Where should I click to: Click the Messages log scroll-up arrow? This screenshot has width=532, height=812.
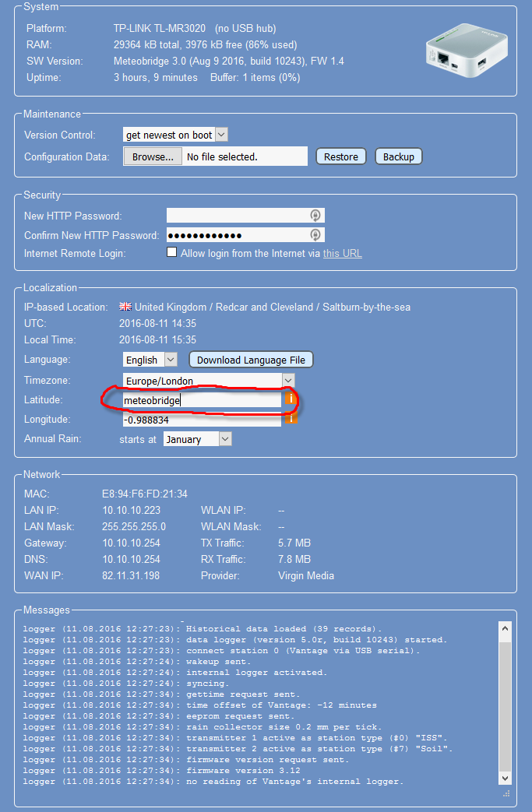(504, 629)
